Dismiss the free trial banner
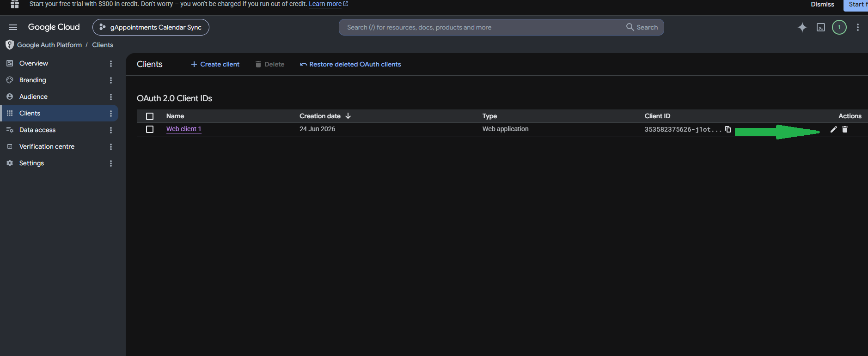This screenshot has width=868, height=356. click(x=822, y=4)
